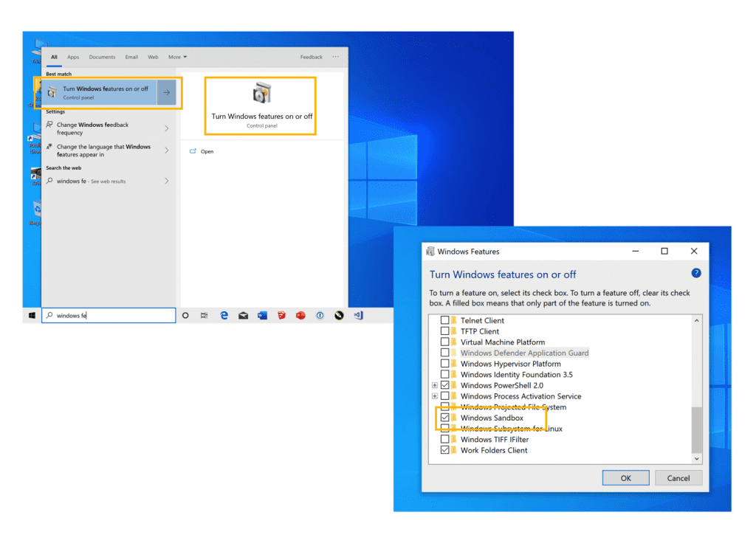Click the search magnifier in the taskbar box

[49, 315]
